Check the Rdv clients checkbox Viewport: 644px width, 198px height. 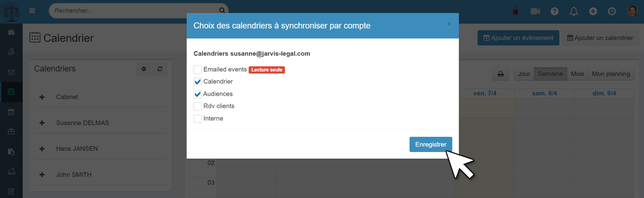(x=198, y=106)
